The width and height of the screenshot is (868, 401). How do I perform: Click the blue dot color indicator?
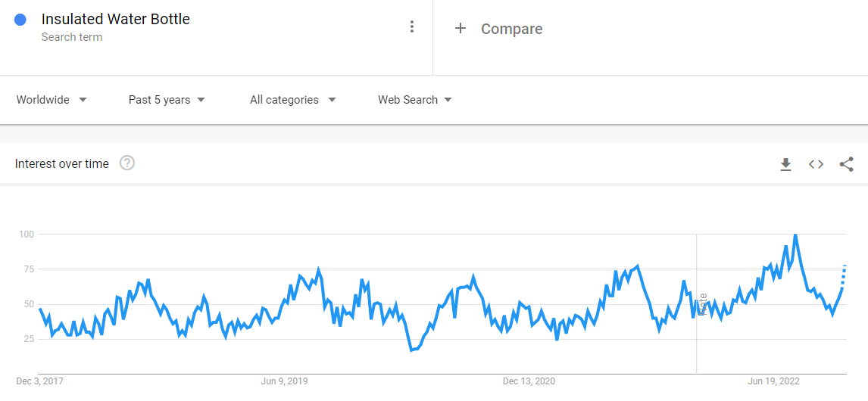tap(21, 20)
